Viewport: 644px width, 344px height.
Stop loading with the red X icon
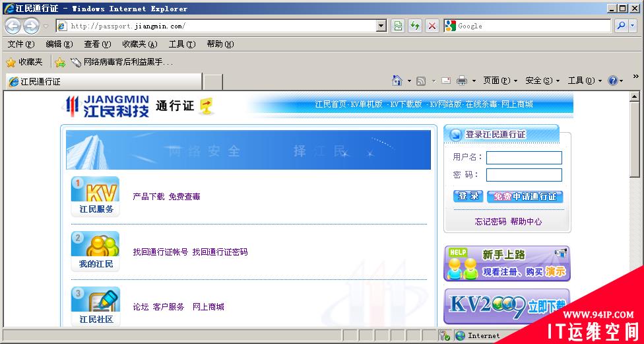tap(432, 26)
